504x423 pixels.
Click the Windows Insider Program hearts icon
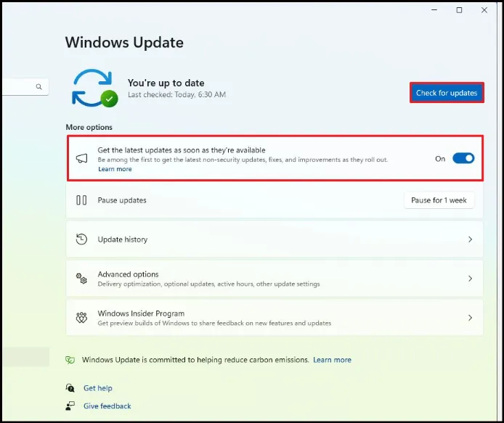[81, 318]
